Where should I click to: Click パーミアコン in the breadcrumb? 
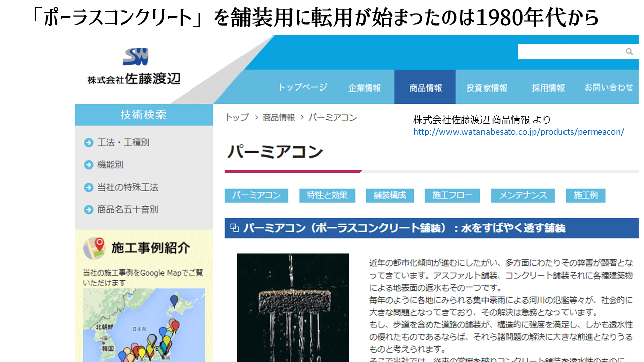[333, 117]
